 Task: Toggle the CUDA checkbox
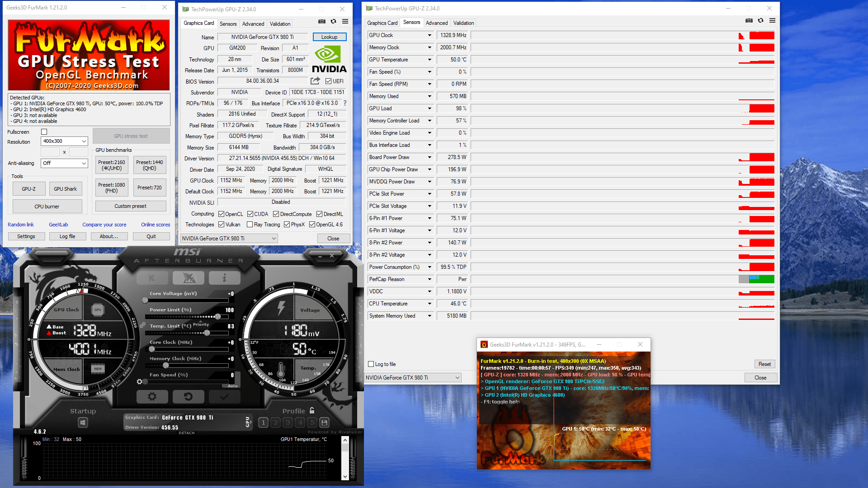(x=250, y=214)
